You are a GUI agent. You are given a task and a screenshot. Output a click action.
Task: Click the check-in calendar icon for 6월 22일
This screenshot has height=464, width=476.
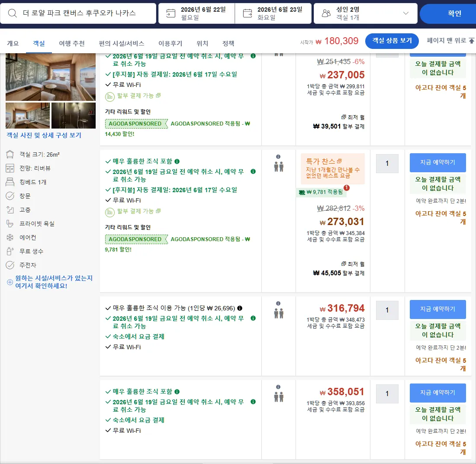click(x=171, y=13)
